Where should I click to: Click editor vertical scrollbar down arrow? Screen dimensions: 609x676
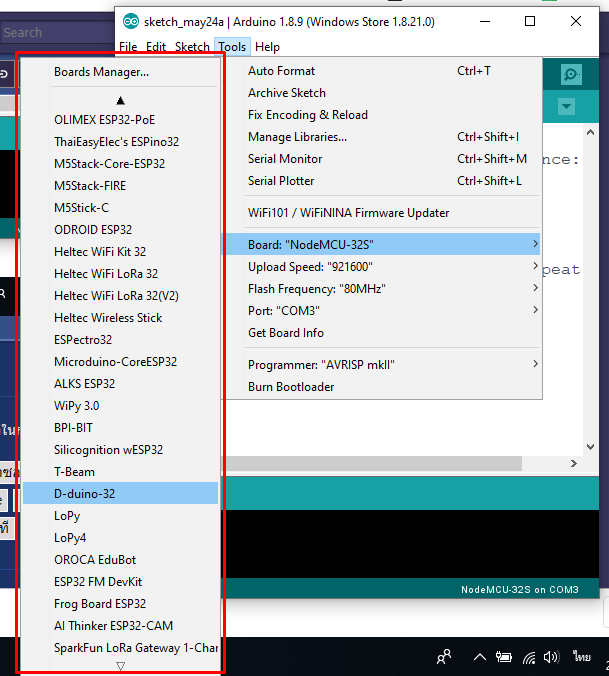pyautogui.click(x=590, y=447)
